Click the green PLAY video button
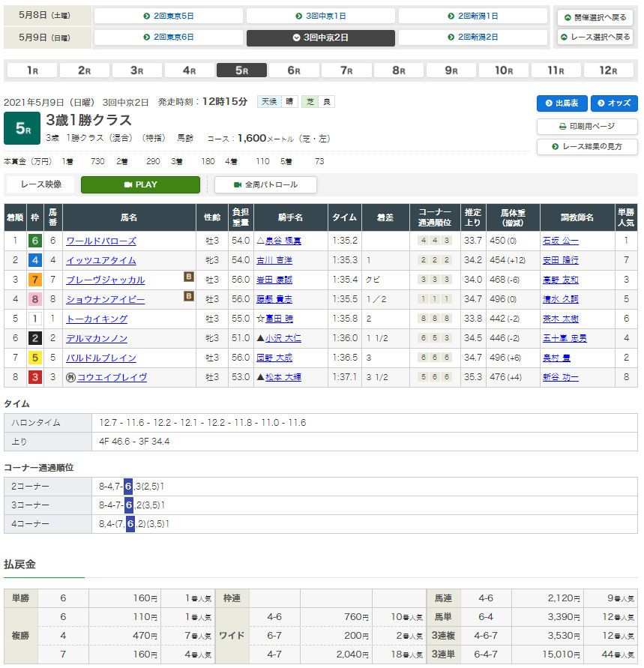The image size is (644, 668). coord(140,184)
